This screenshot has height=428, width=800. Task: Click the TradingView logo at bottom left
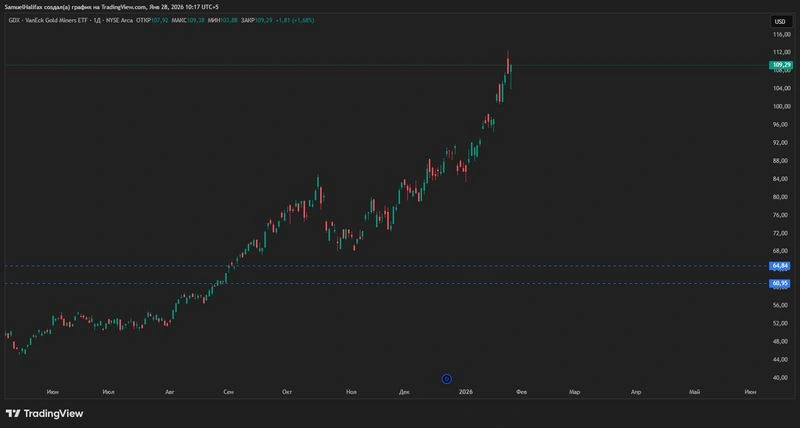(44, 413)
